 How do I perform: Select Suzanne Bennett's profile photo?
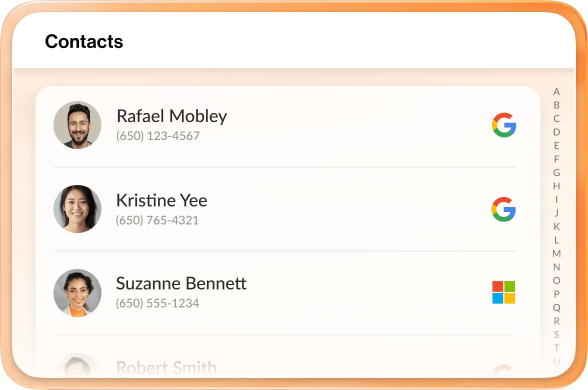tap(77, 292)
